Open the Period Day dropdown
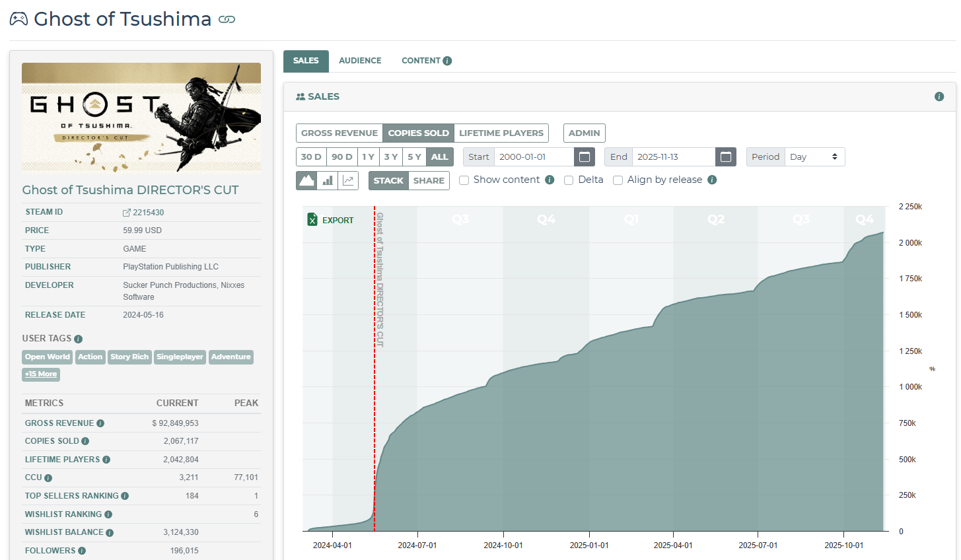This screenshot has width=961, height=560. click(814, 157)
